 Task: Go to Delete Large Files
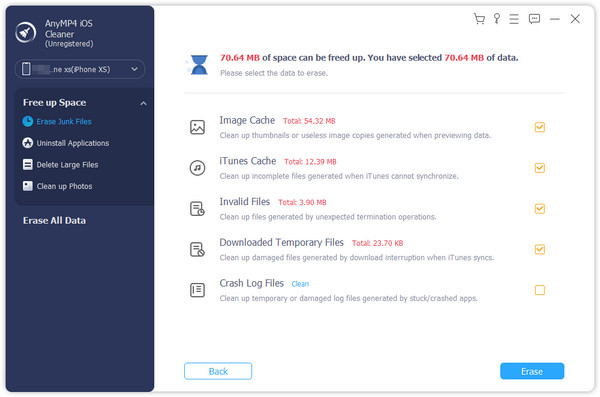coord(67,165)
